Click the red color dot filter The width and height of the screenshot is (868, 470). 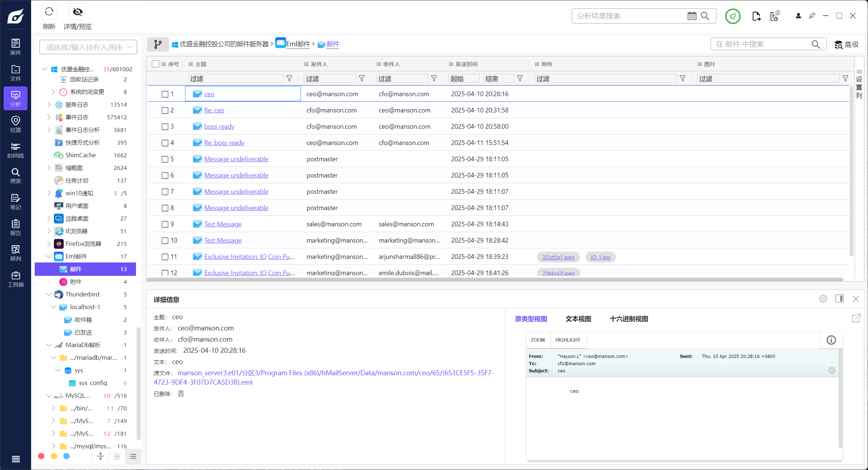pos(41,456)
